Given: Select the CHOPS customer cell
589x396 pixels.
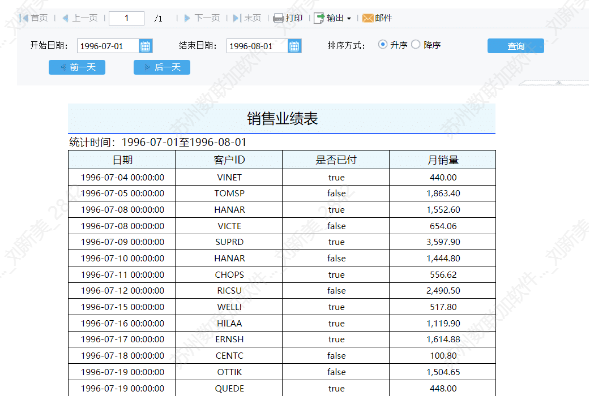Looking at the screenshot, I should point(229,275).
